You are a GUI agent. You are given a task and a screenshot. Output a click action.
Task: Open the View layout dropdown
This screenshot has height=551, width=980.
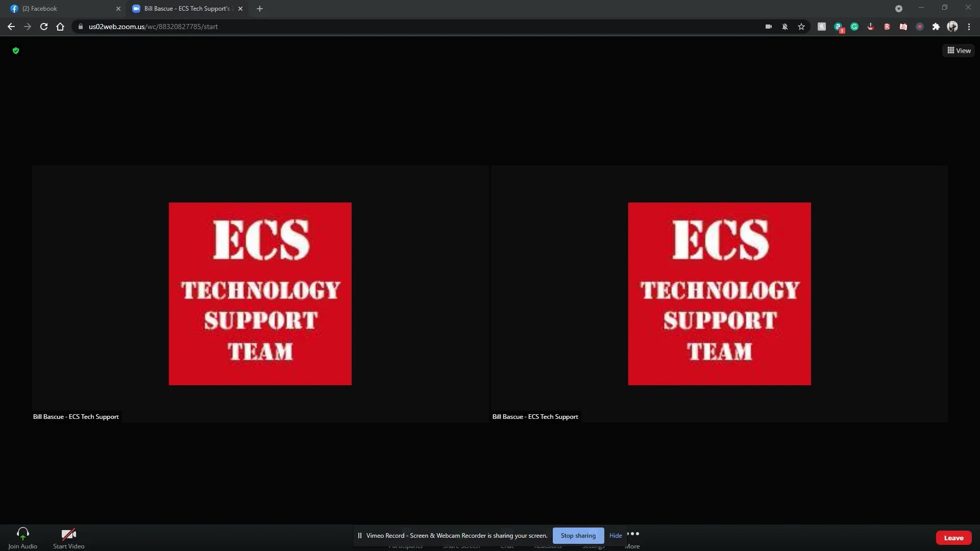click(959, 50)
